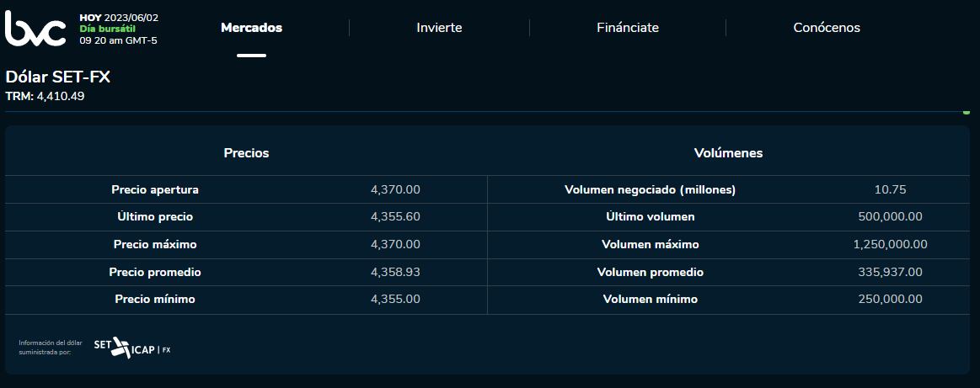The width and height of the screenshot is (980, 388).
Task: Click the SET ICAP FX logo
Action: [132, 347]
